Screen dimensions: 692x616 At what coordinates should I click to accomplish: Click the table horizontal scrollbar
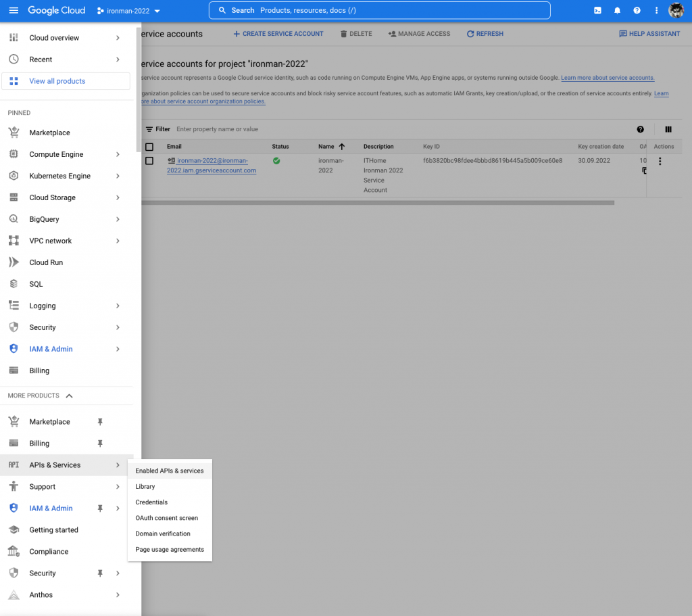(x=378, y=203)
